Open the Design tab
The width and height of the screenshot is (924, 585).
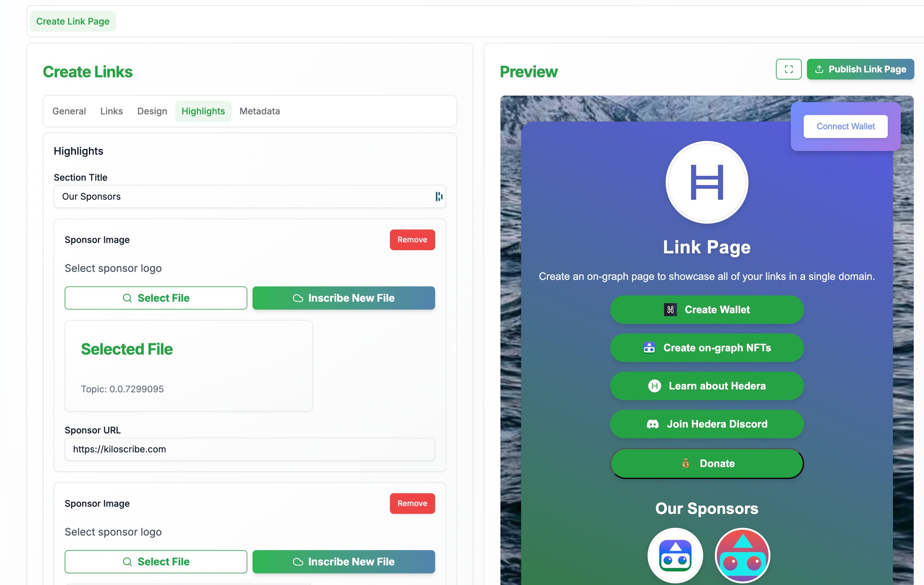point(152,111)
